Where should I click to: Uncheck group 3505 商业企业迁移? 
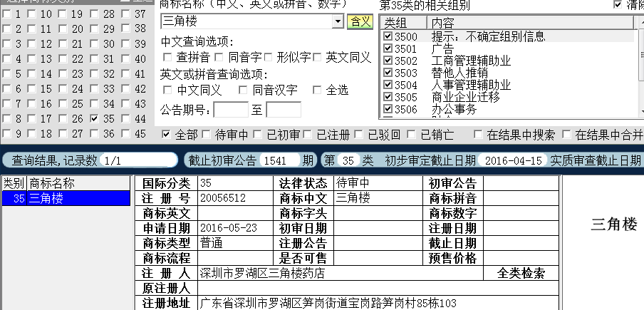(388, 97)
